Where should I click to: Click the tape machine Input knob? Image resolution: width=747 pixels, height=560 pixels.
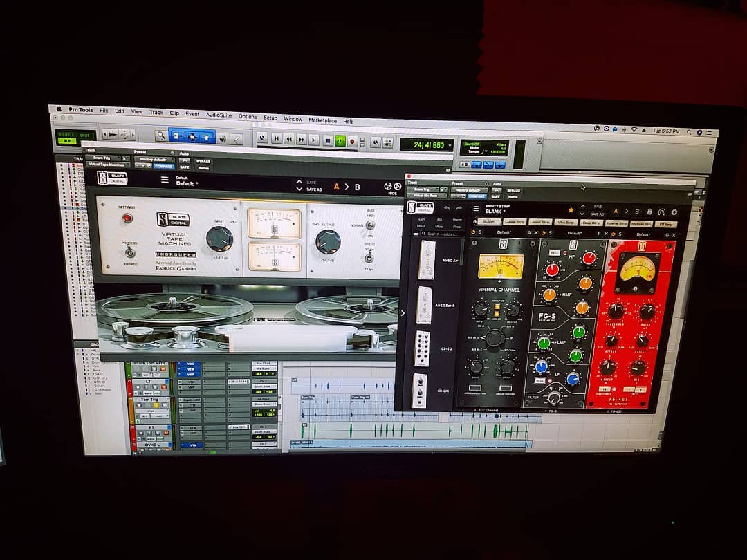coord(219,239)
